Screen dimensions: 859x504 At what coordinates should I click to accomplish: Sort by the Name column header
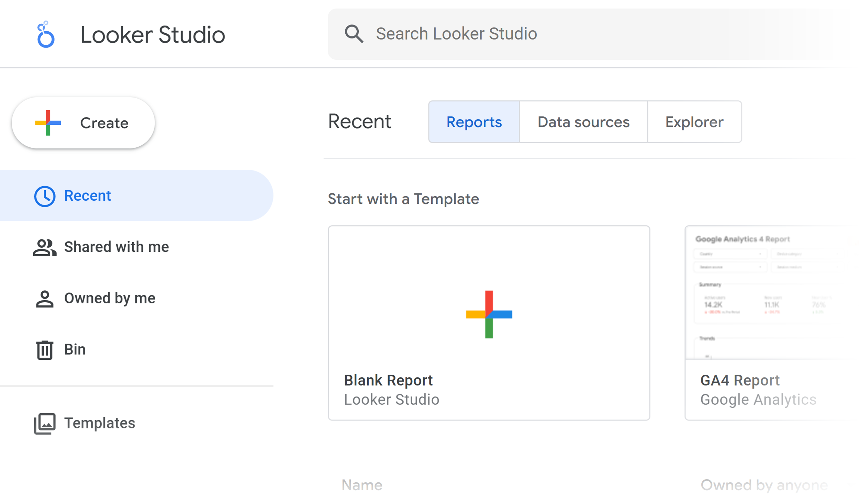[x=362, y=485]
